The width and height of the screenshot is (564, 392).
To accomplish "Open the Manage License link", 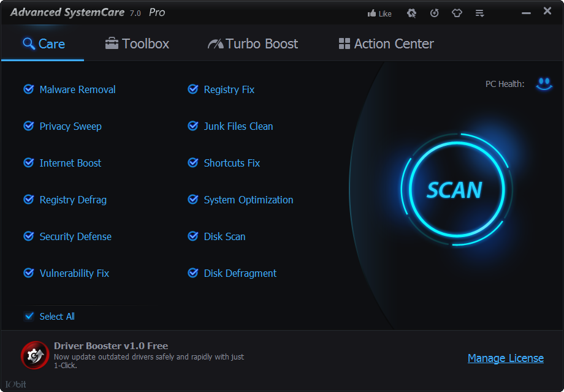I will tap(505, 358).
